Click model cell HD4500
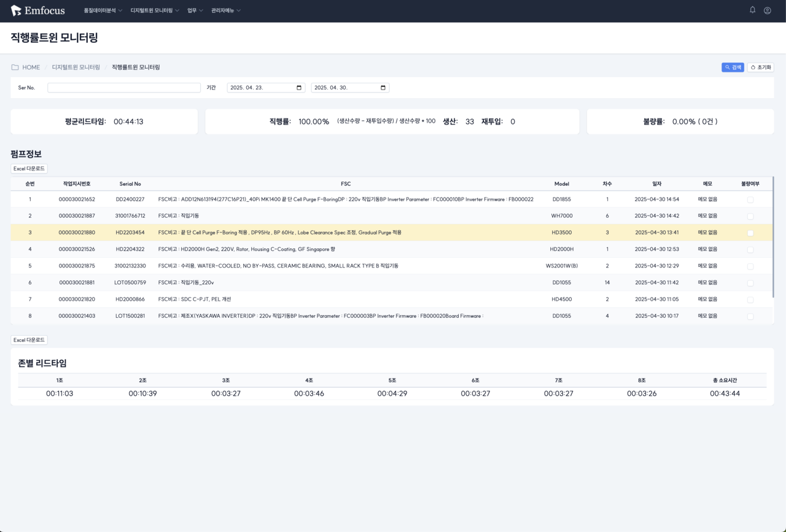786x532 pixels. [x=561, y=299]
